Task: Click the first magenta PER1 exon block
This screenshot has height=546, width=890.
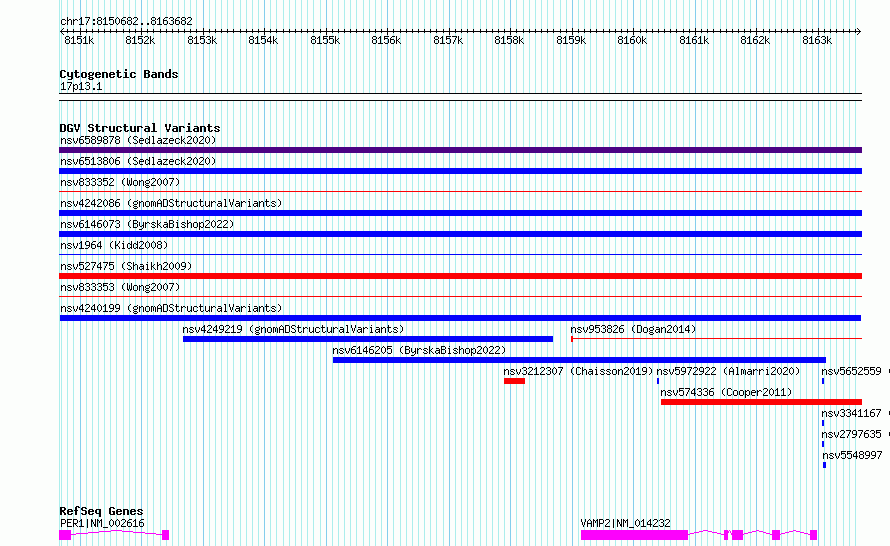Action: tap(65, 535)
